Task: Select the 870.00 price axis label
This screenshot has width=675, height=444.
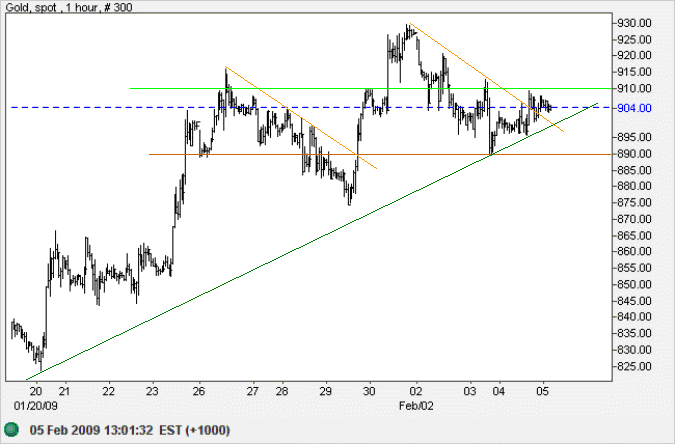Action: click(x=634, y=219)
